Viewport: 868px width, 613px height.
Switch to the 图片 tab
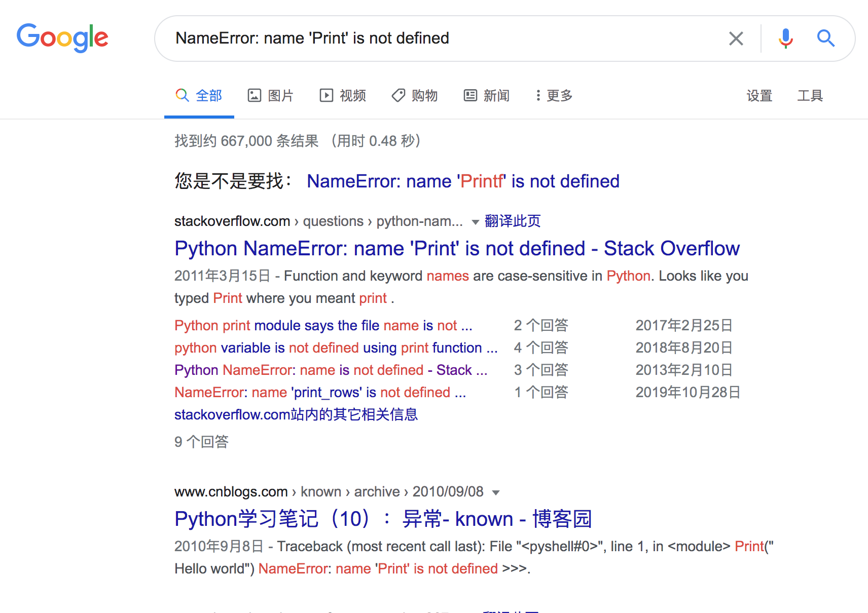(x=271, y=95)
